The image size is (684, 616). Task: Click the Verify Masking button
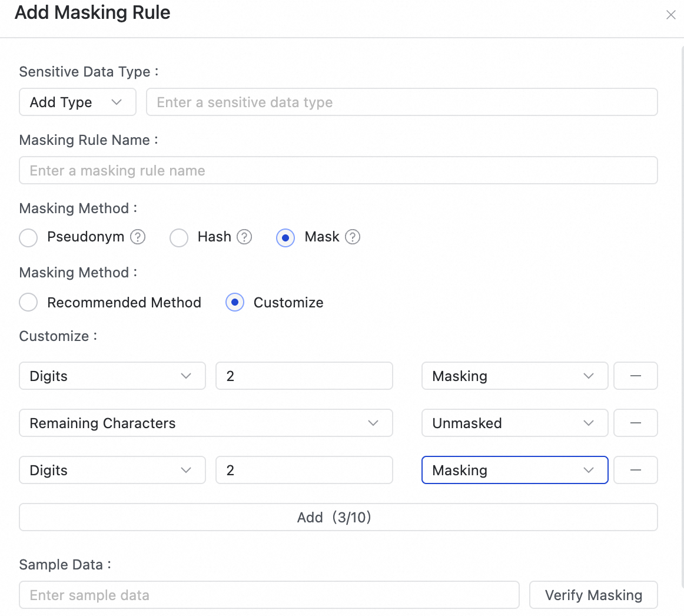click(593, 595)
